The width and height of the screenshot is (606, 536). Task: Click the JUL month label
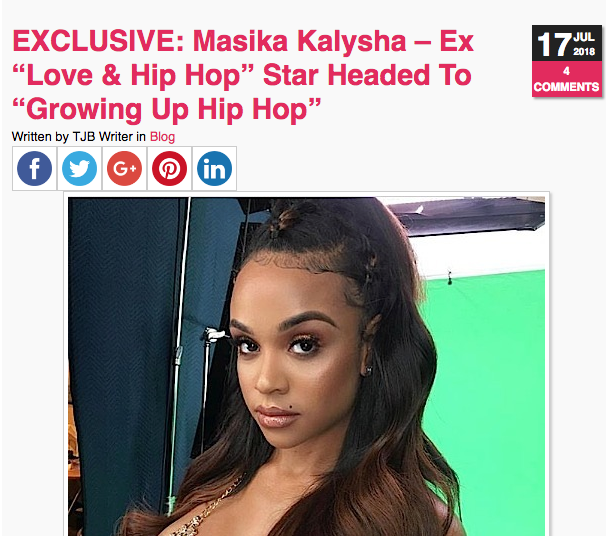(584, 37)
